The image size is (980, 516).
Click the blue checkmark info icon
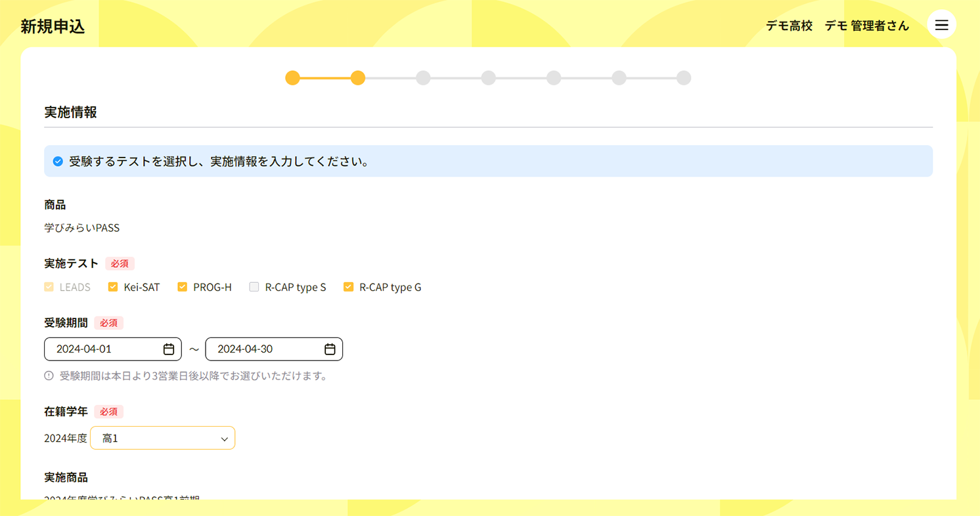point(58,161)
